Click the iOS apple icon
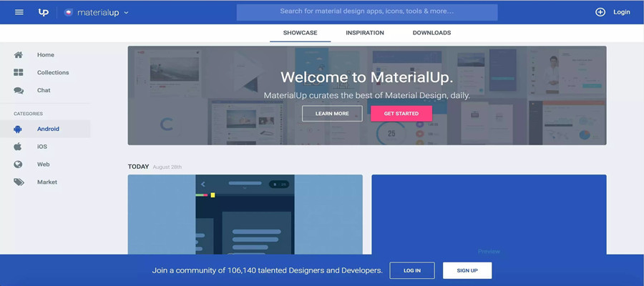644x286 pixels. click(x=18, y=147)
